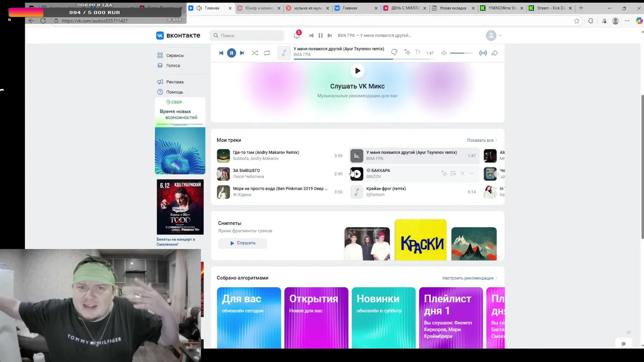The height and width of the screenshot is (362, 644).
Task: Open the Новинки playlist card
Action: (384, 318)
